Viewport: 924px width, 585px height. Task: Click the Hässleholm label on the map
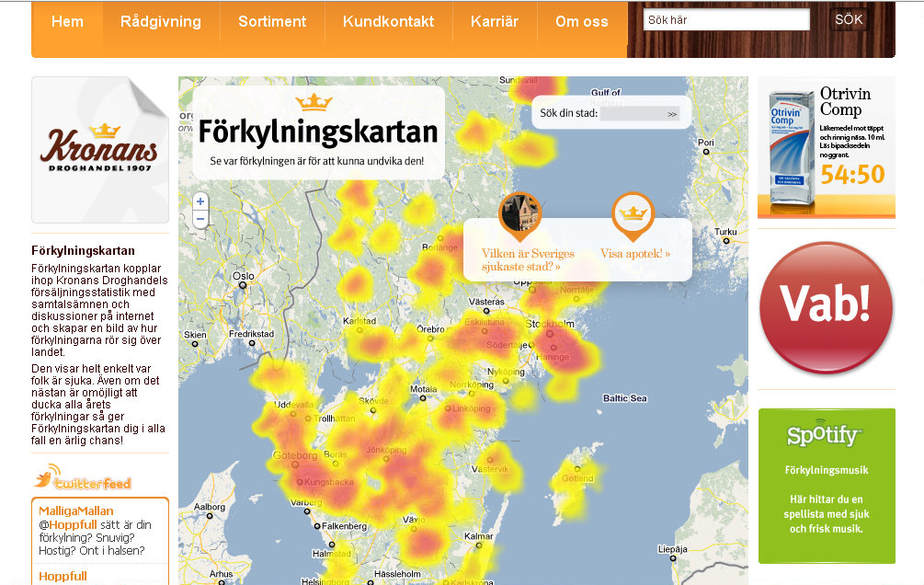point(398,574)
